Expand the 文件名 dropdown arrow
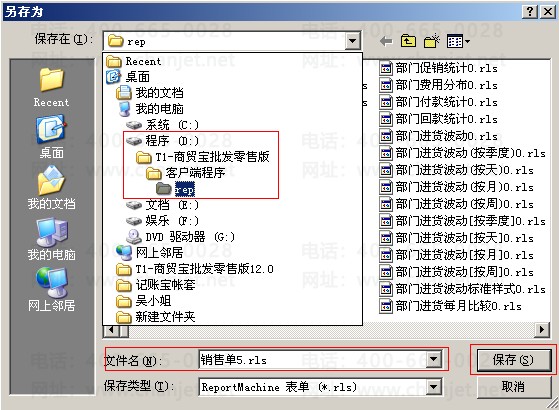559x410 pixels. click(434, 360)
